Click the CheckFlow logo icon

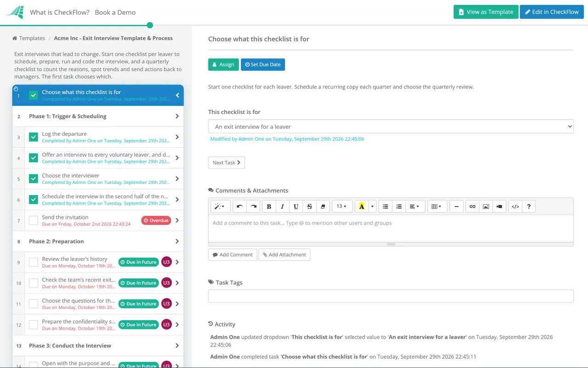tap(15, 12)
